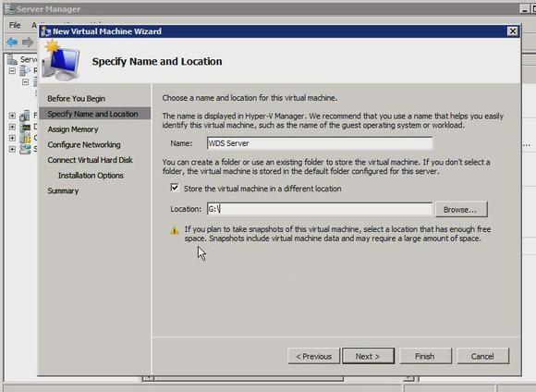Click the Back arrow in Server Manager toolbar
536x392 pixels.
point(12,43)
